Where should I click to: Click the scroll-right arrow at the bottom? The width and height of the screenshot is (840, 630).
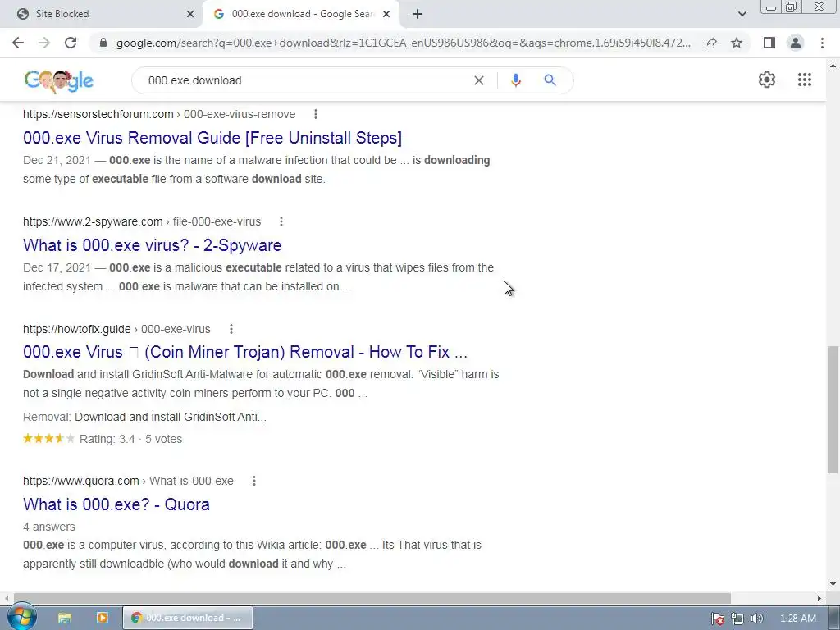pos(819,598)
